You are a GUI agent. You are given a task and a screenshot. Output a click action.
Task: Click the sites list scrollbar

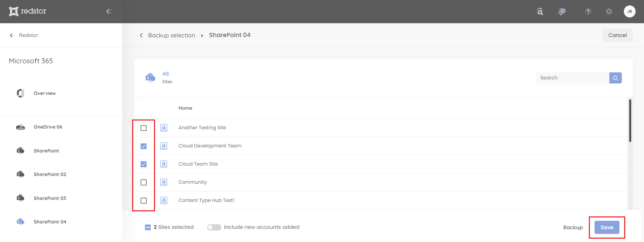[x=630, y=120]
